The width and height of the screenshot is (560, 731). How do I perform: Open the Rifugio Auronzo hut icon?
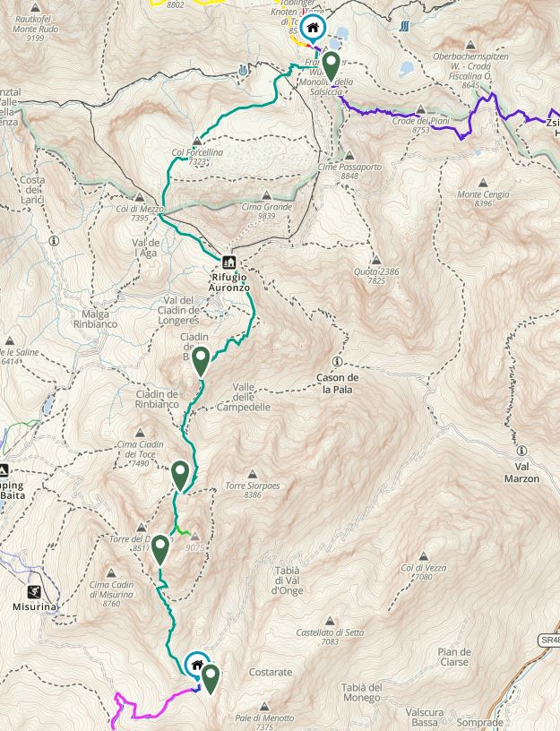(x=228, y=262)
